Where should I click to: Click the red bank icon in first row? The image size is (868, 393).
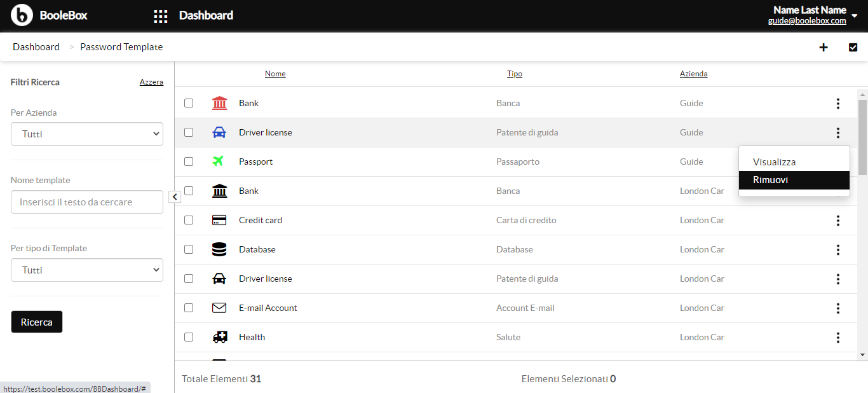tap(219, 103)
